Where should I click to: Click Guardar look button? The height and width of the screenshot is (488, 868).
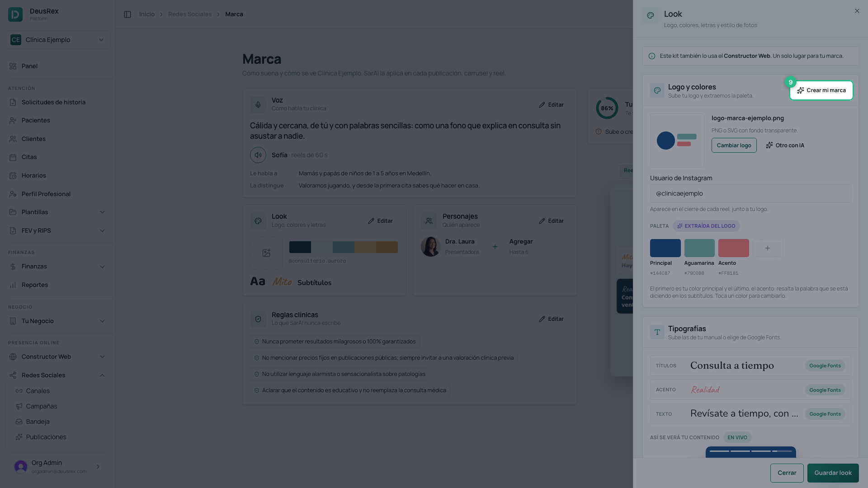(x=833, y=473)
